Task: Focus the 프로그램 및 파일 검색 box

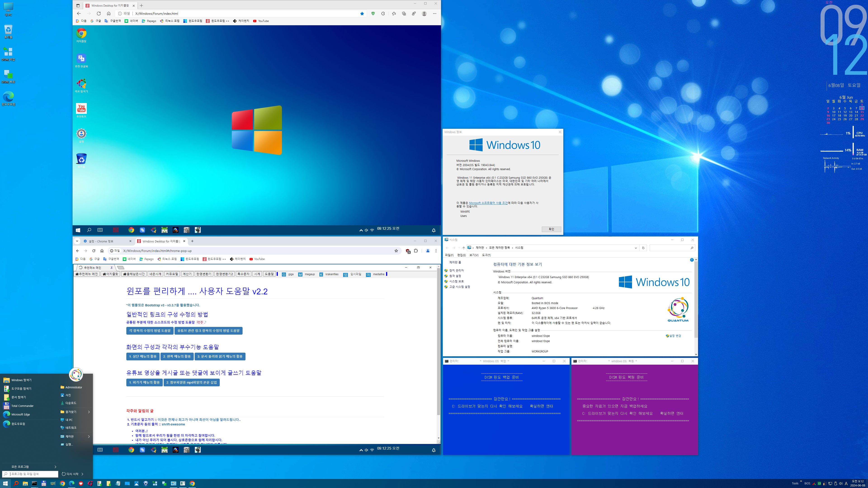Action: click(30, 474)
